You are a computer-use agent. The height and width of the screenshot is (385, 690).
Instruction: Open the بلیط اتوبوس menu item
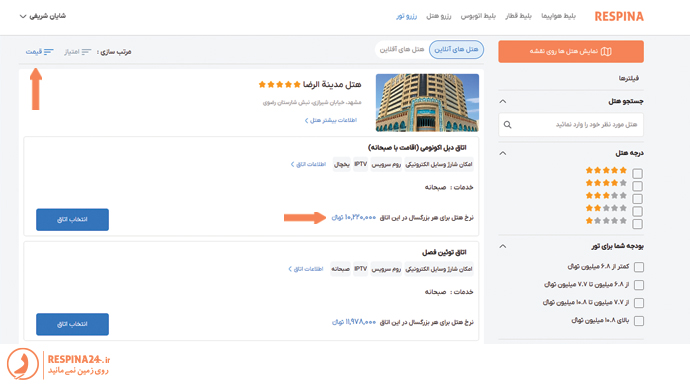478,16
